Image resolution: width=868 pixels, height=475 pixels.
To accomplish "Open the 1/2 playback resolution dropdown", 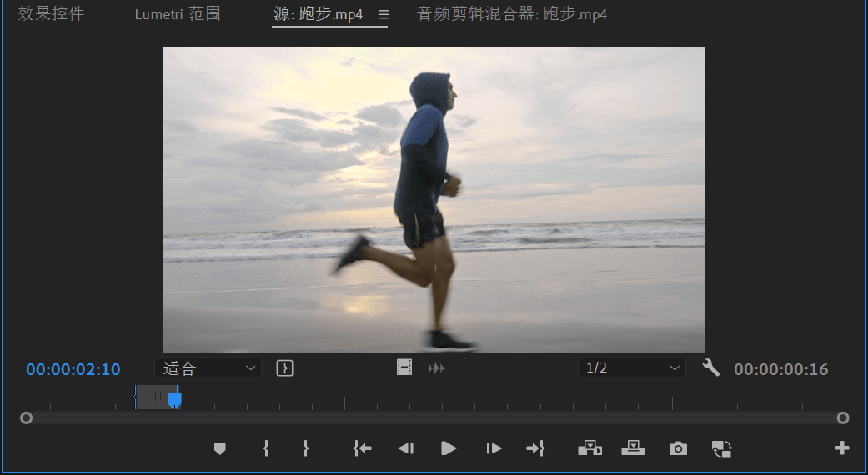I will 632,367.
